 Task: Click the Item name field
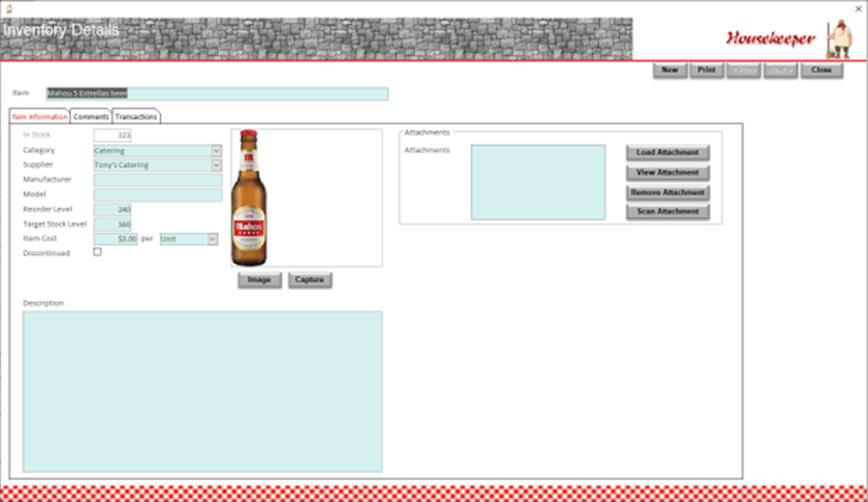[x=217, y=94]
